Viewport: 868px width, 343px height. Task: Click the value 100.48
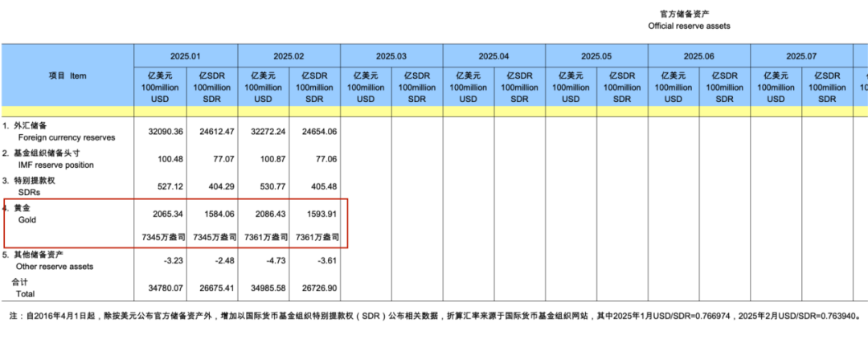[x=170, y=159]
